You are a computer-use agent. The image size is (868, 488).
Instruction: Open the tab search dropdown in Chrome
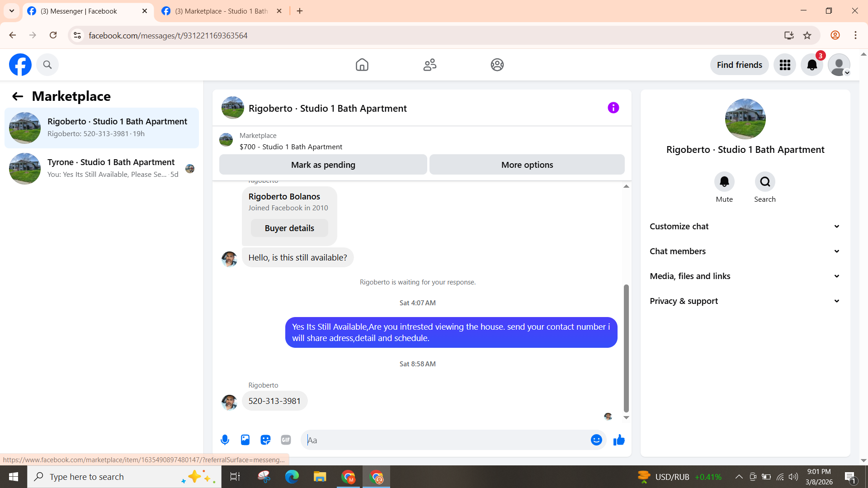point(11,11)
